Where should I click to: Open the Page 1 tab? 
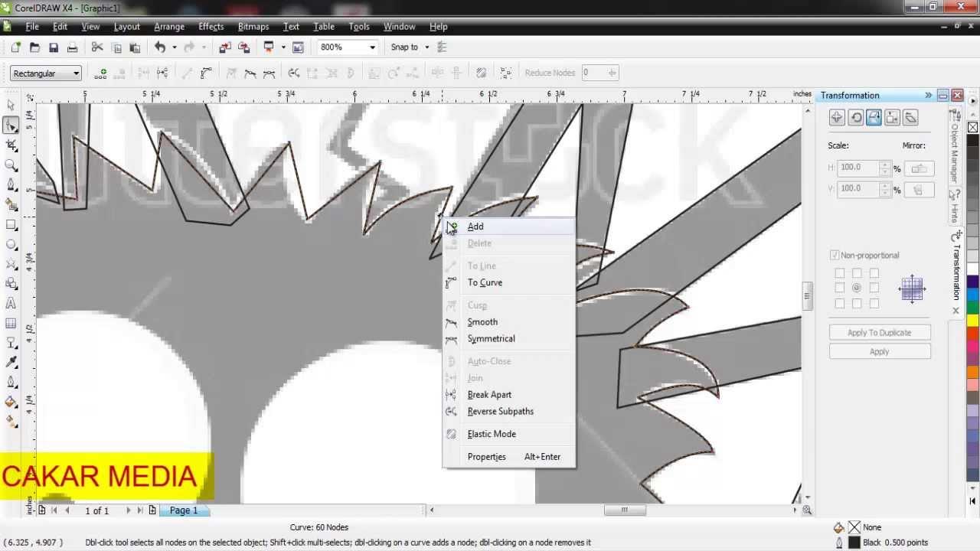pyautogui.click(x=184, y=510)
